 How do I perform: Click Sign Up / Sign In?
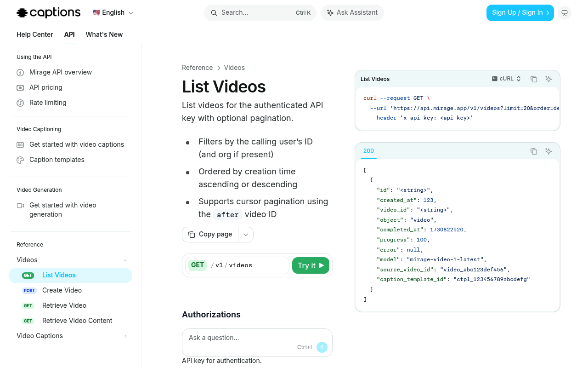coord(520,13)
